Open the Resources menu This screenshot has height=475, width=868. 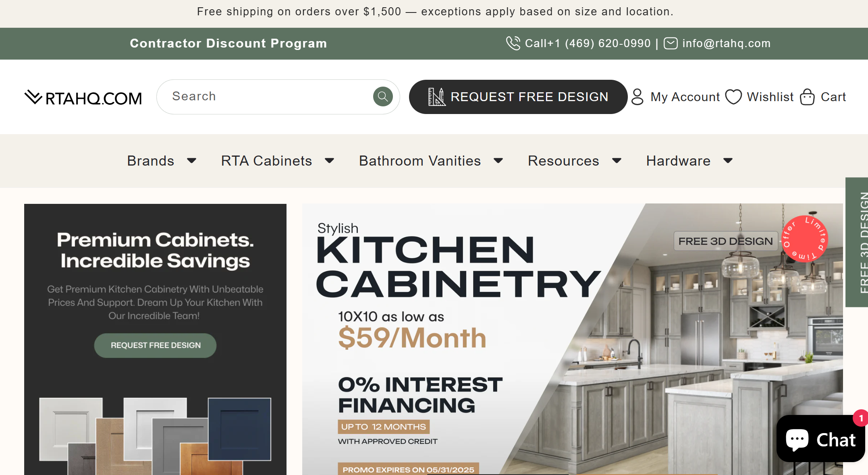pos(575,161)
